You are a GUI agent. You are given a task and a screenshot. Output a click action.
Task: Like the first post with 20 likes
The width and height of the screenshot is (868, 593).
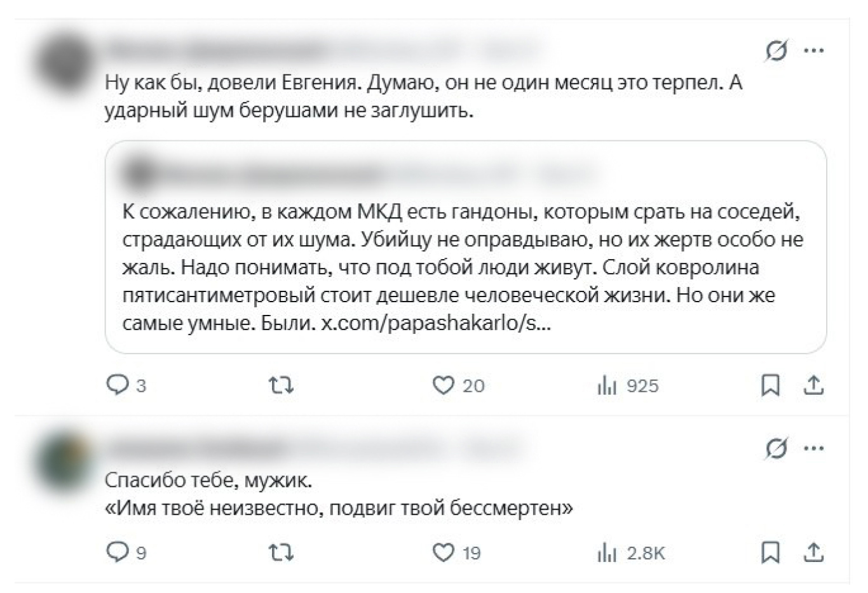444,385
